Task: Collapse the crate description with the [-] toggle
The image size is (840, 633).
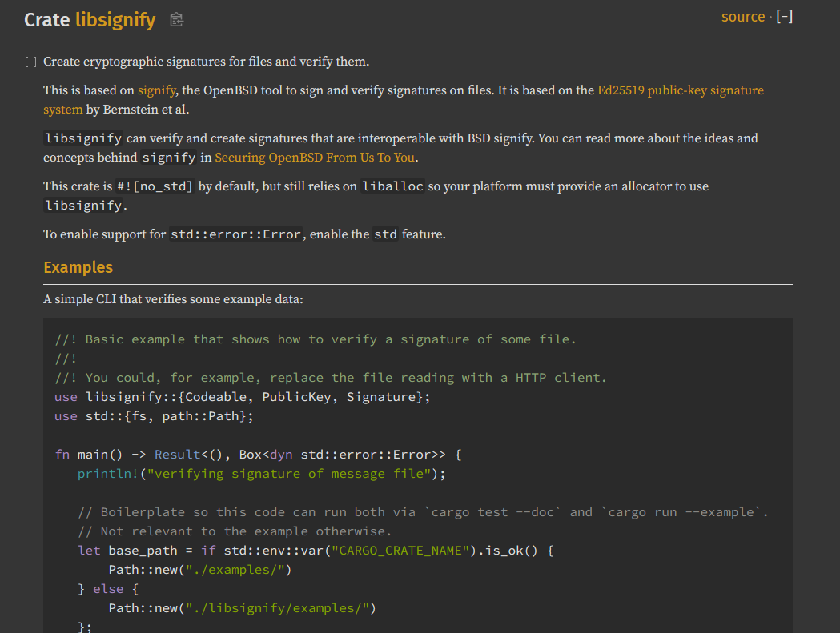Action: point(30,62)
